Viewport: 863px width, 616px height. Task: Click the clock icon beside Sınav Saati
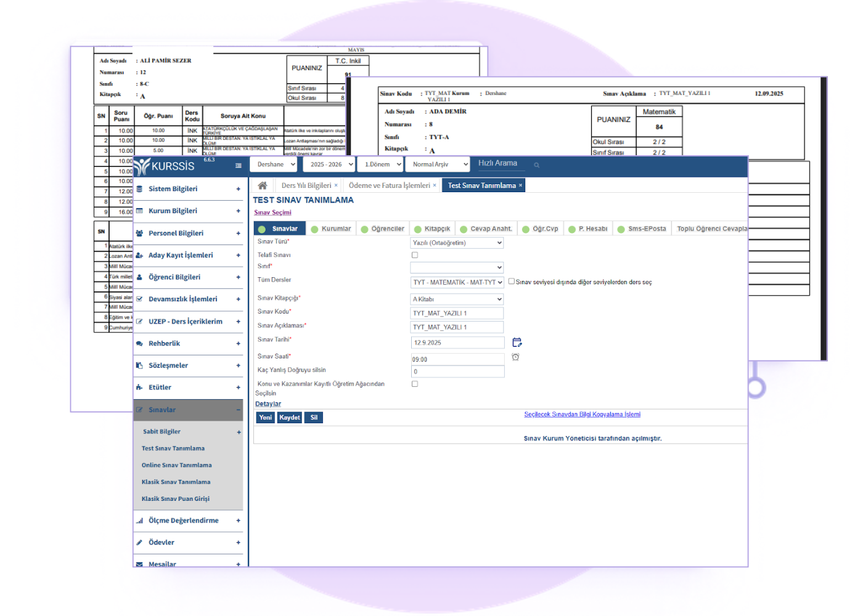515,357
